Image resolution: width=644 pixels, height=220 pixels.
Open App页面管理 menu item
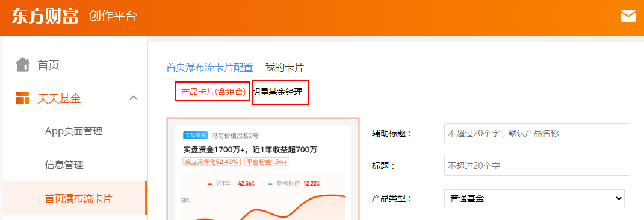[x=74, y=131]
